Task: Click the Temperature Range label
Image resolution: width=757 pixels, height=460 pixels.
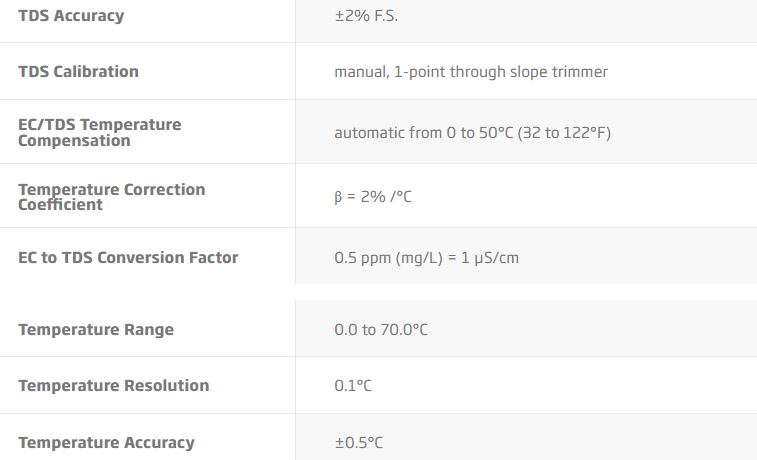Action: pos(96,330)
